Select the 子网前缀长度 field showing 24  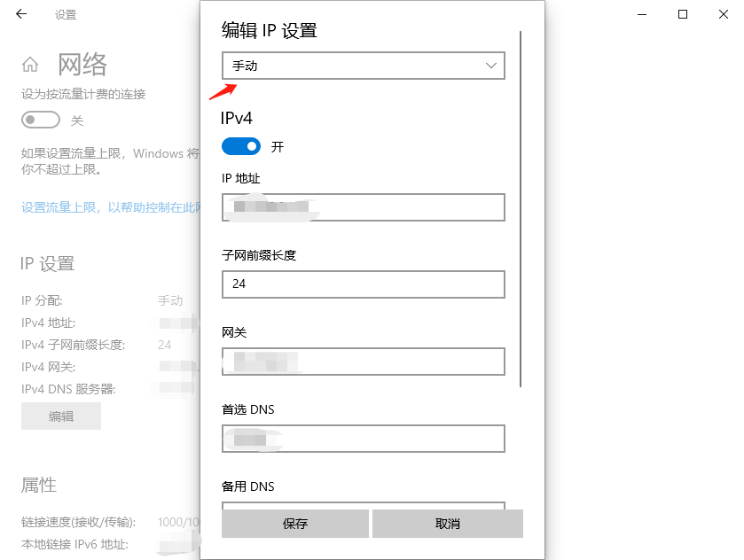click(363, 284)
